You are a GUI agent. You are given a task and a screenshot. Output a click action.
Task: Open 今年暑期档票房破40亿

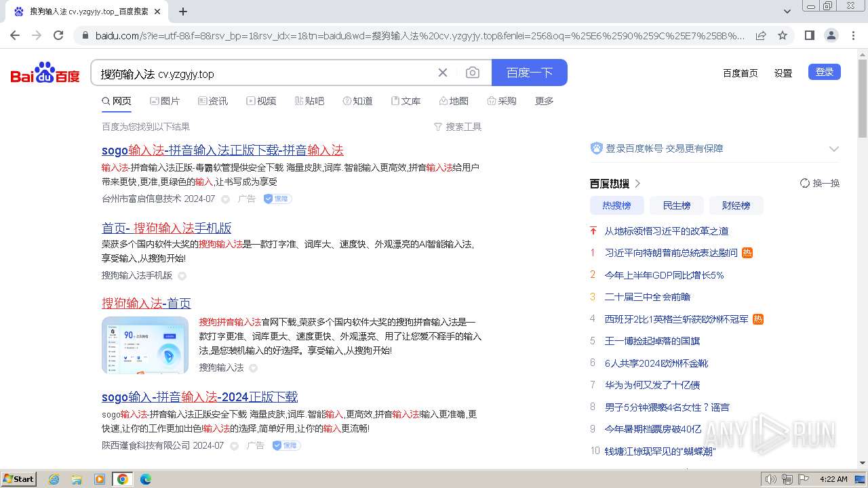[652, 429]
